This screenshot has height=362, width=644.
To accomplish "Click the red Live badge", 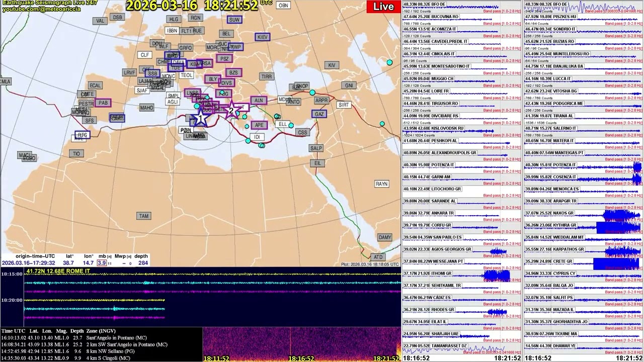I will (x=384, y=7).
